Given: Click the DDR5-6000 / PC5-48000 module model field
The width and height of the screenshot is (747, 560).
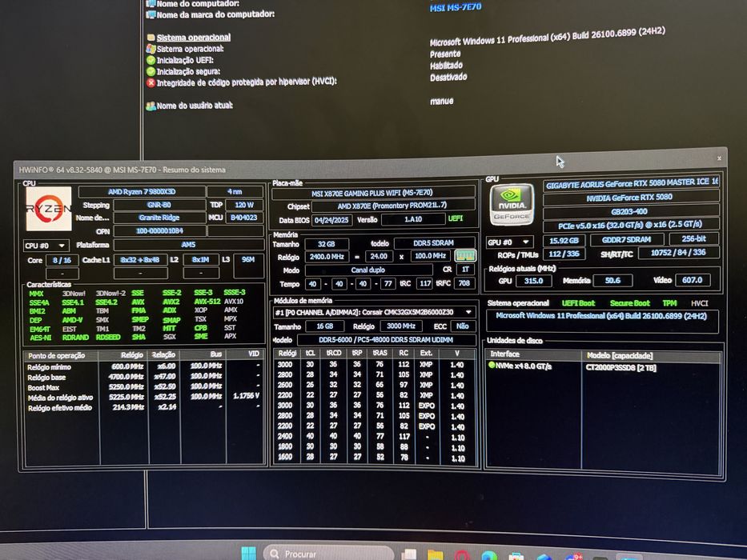Looking at the screenshot, I should pos(386,339).
